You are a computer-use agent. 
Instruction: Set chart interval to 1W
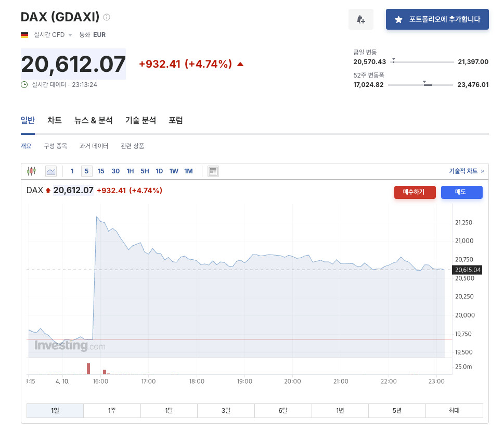(174, 171)
